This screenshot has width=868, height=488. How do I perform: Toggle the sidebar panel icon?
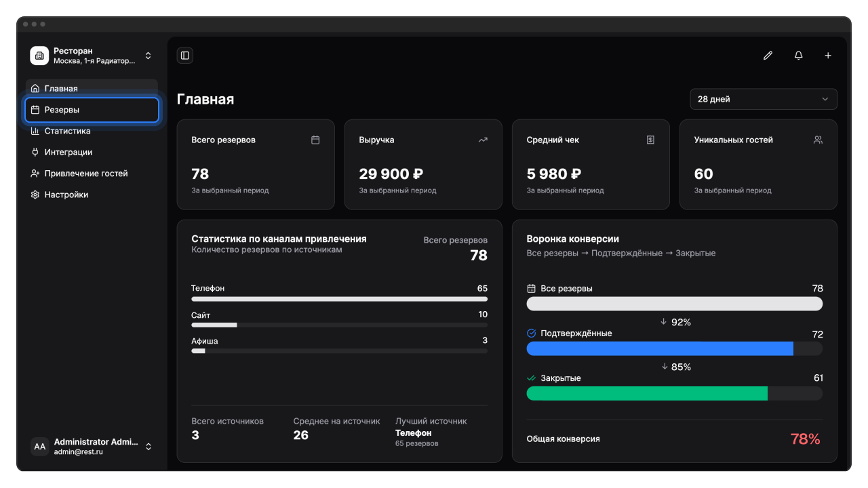click(185, 56)
